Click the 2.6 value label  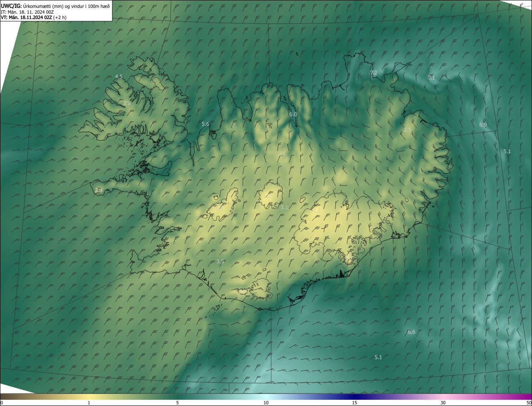tap(127, 103)
